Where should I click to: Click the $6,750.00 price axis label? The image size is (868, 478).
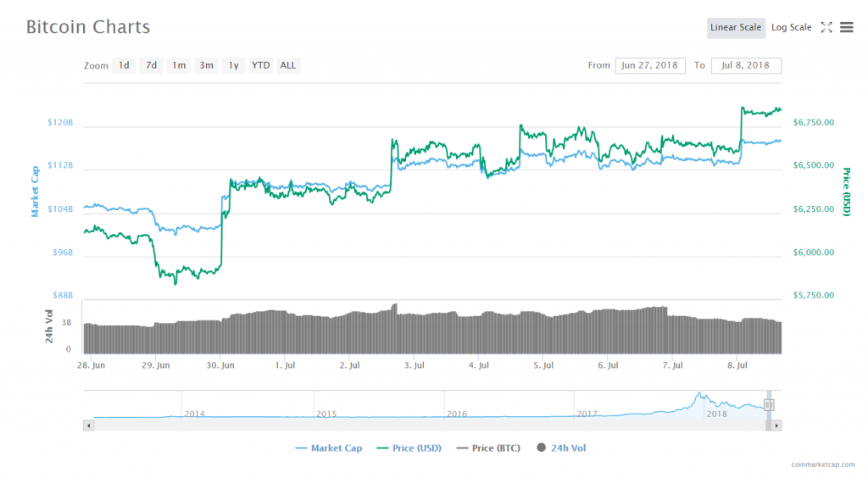pyautogui.click(x=813, y=122)
